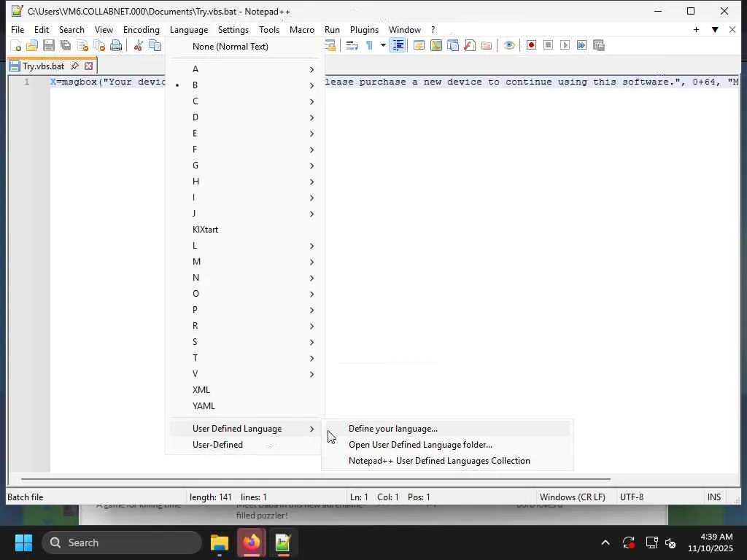Close the Try.vbs.bat tab with red X
Viewport: 747px width, 560px height.
tap(88, 66)
